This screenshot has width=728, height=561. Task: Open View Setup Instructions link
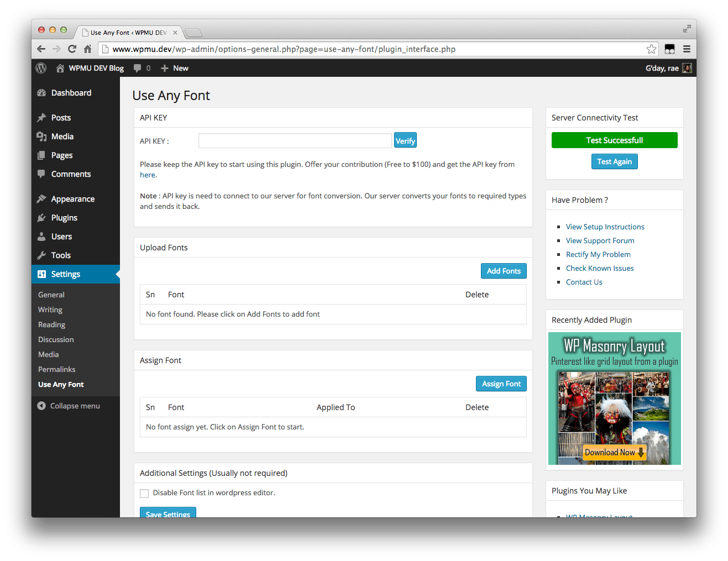pyautogui.click(x=605, y=227)
